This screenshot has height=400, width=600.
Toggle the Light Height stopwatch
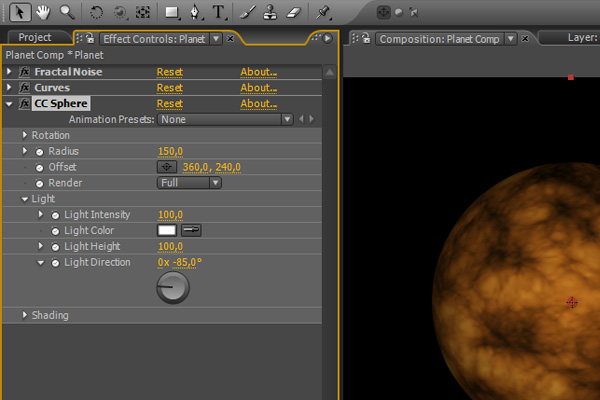pyautogui.click(x=55, y=247)
